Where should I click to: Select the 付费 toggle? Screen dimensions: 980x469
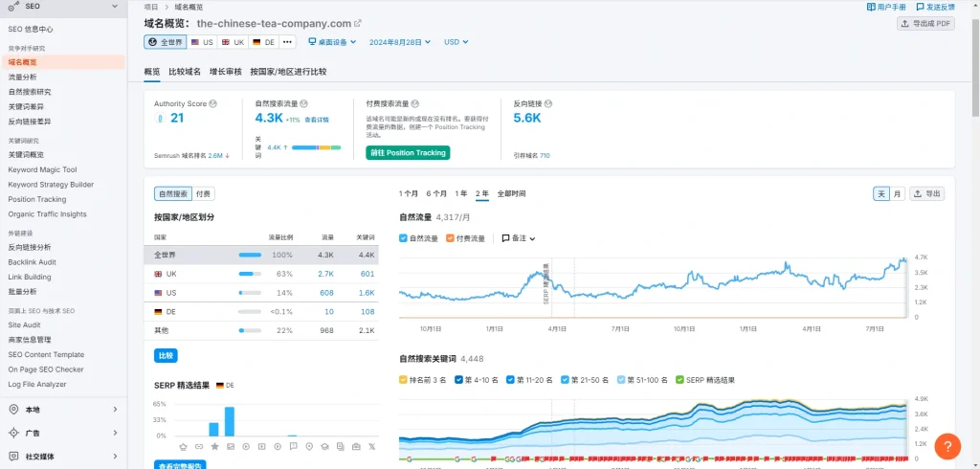tap(203, 194)
